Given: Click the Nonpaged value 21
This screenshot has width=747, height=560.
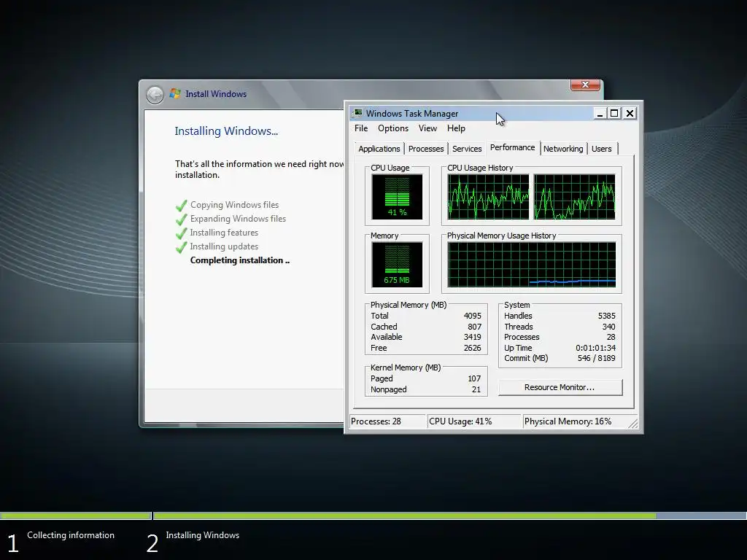Looking at the screenshot, I should (476, 389).
